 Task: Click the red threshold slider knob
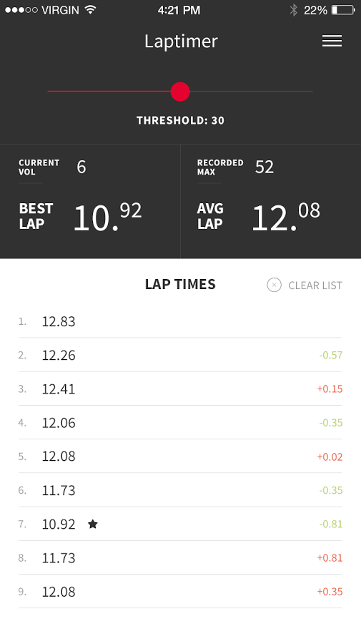[180, 91]
